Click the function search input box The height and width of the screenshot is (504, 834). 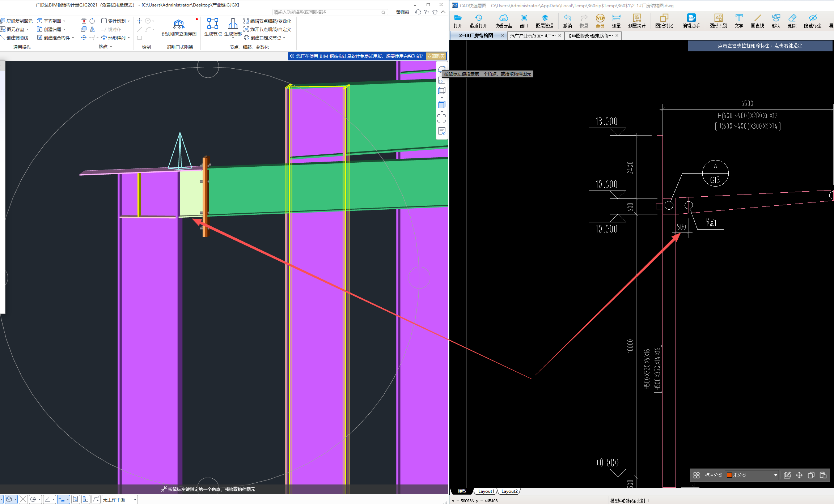326,12
